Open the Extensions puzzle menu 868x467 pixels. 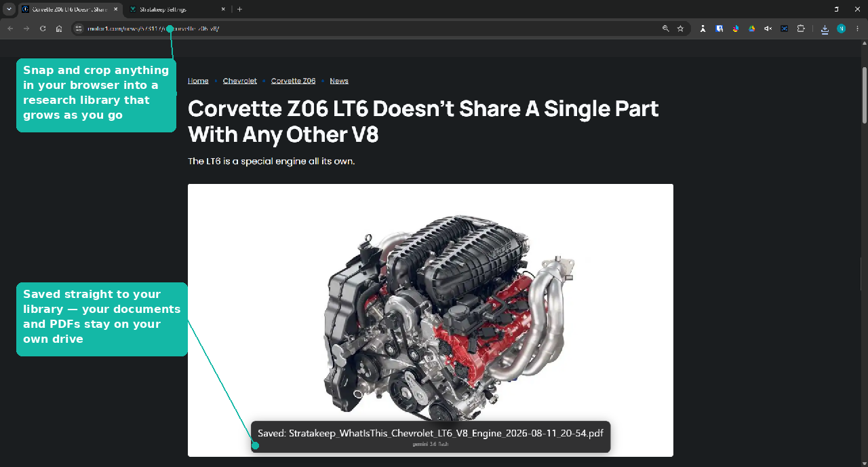pyautogui.click(x=801, y=29)
